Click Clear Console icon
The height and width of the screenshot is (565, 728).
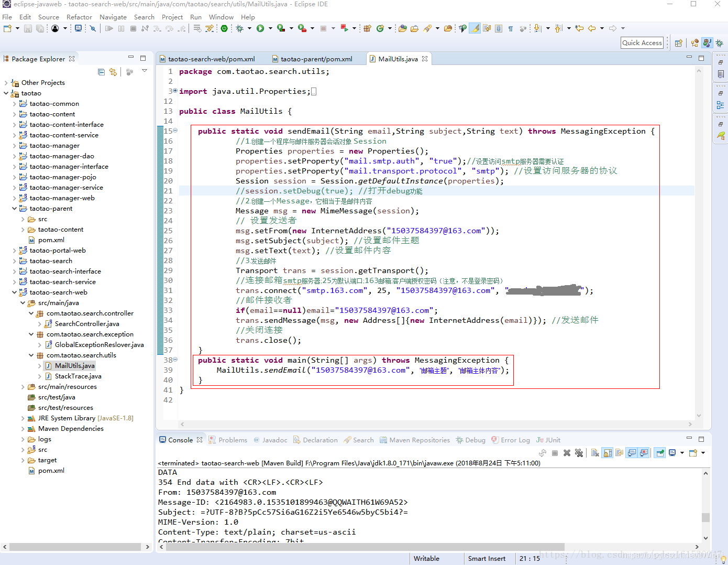[x=595, y=453]
